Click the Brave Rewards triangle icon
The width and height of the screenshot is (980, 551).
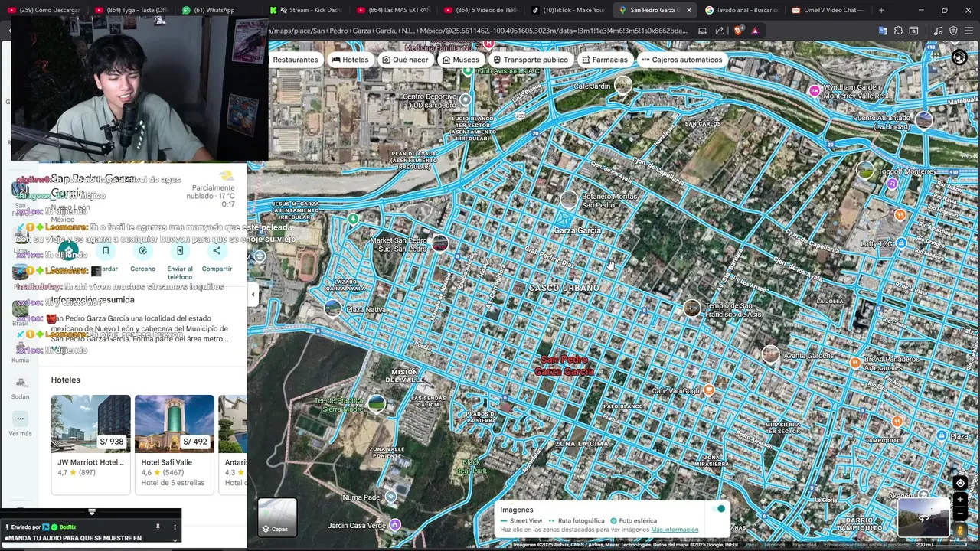(755, 31)
